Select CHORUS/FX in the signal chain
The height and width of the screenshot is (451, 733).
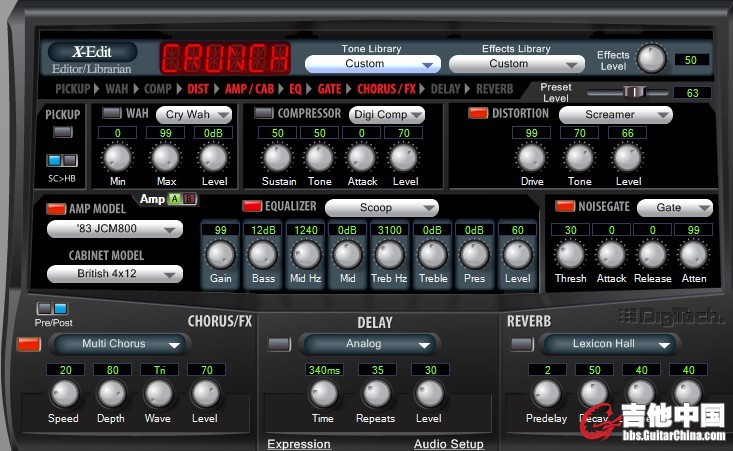(387, 89)
